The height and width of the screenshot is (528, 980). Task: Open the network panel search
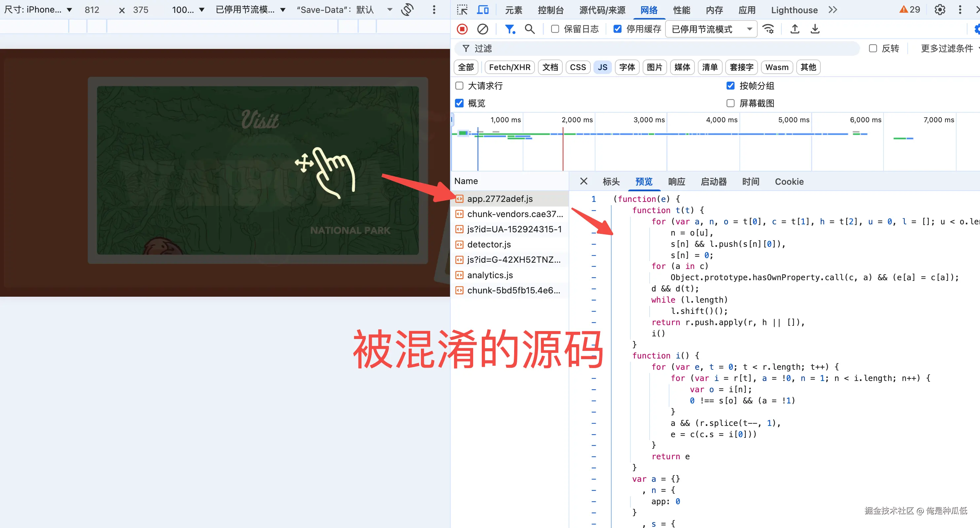(530, 29)
